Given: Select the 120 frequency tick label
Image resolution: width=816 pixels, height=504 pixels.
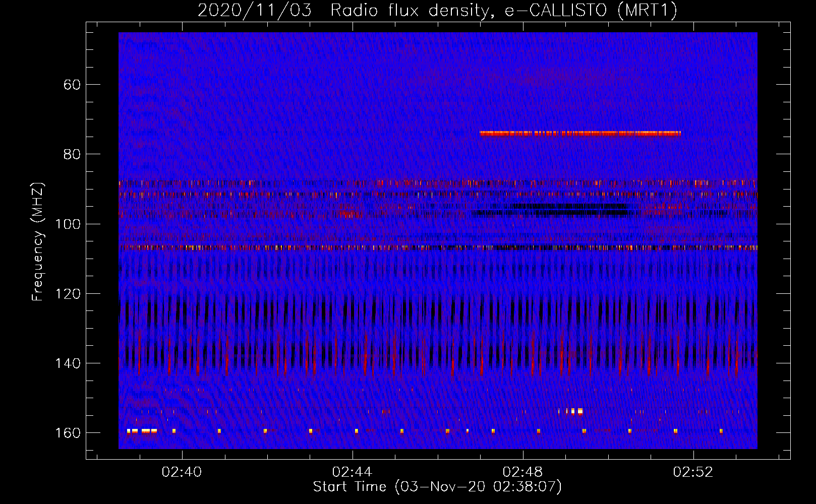Looking at the screenshot, I should 68,293.
